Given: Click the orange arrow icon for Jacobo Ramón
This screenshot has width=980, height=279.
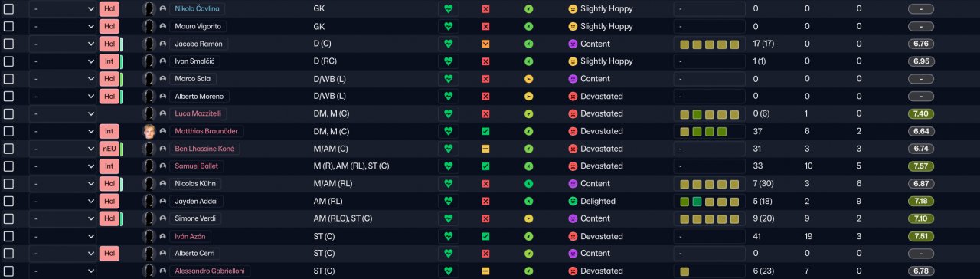Looking at the screenshot, I should point(485,44).
